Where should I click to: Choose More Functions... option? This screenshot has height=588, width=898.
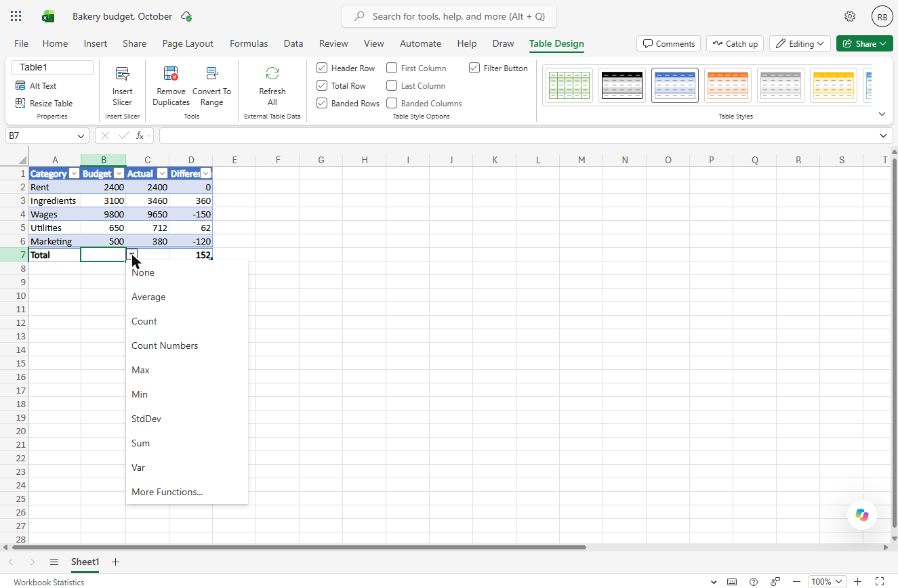click(x=187, y=492)
